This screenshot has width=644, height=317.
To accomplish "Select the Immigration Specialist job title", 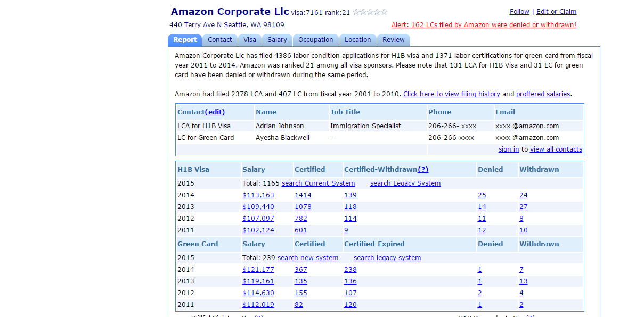I will click(365, 126).
